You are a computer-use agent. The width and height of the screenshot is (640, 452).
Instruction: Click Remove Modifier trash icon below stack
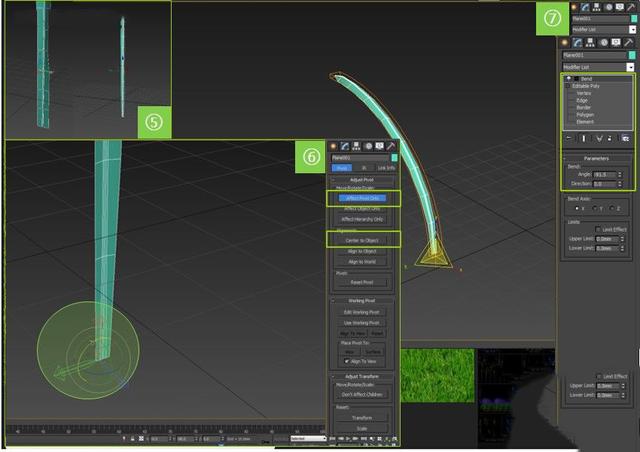pos(610,138)
